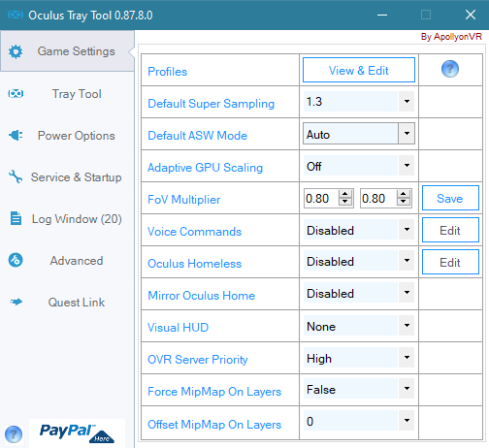Click the Offset MipMap On Layers label
This screenshot has width=489, height=448.
(214, 425)
